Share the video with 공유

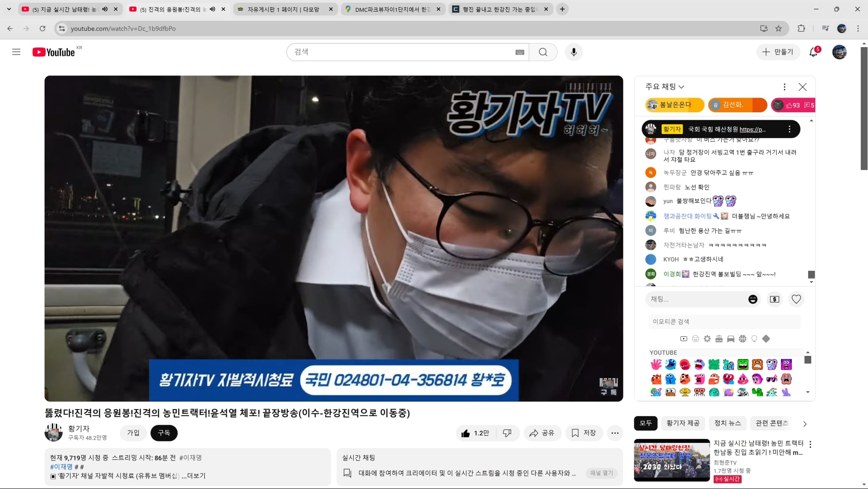click(542, 433)
